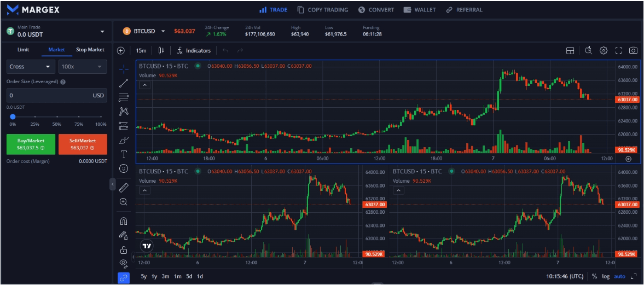Set chart range to 5y
The width and height of the screenshot is (644, 285).
point(144,276)
